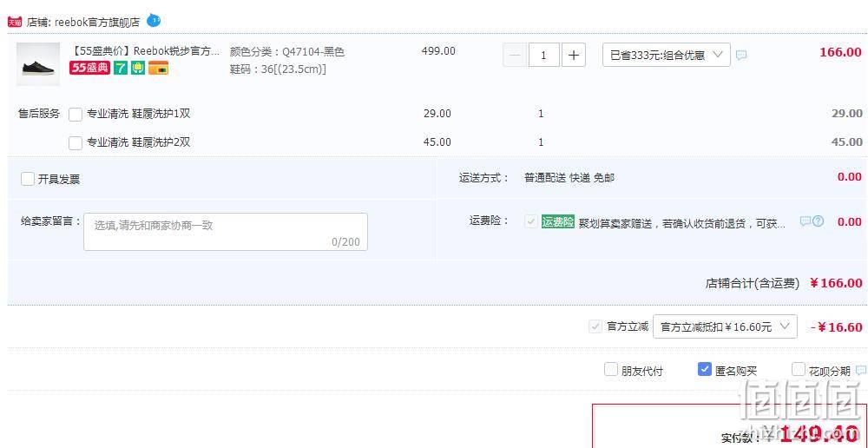Image resolution: width=868 pixels, height=448 pixels.
Task: Click the quantity field showing 1
Action: pyautogui.click(x=544, y=55)
